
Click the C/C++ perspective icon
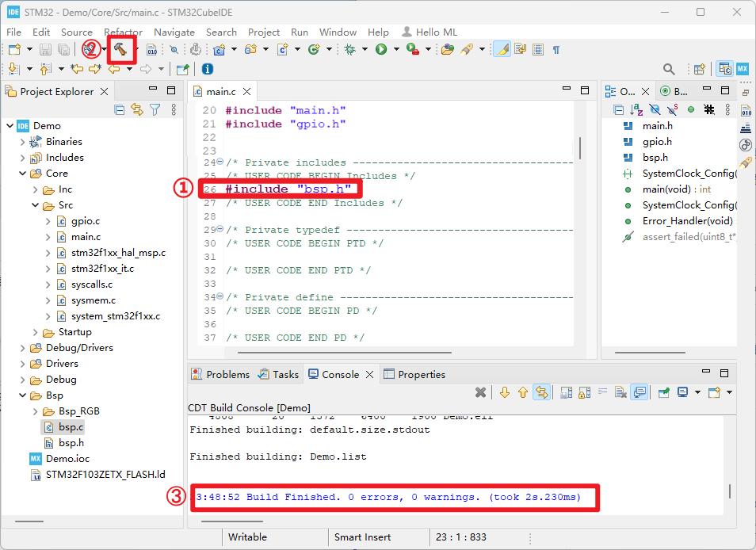tap(724, 68)
